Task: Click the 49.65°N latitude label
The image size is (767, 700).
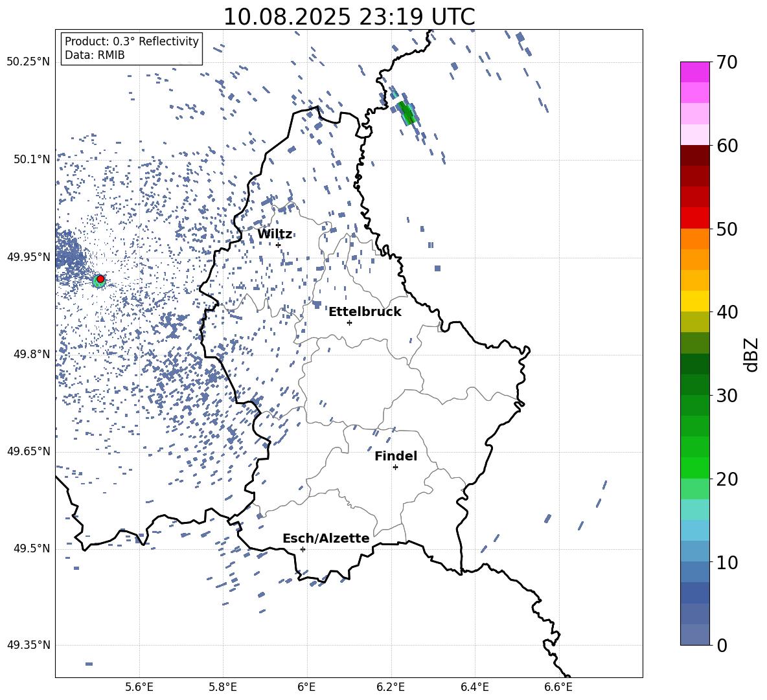Action: [29, 451]
